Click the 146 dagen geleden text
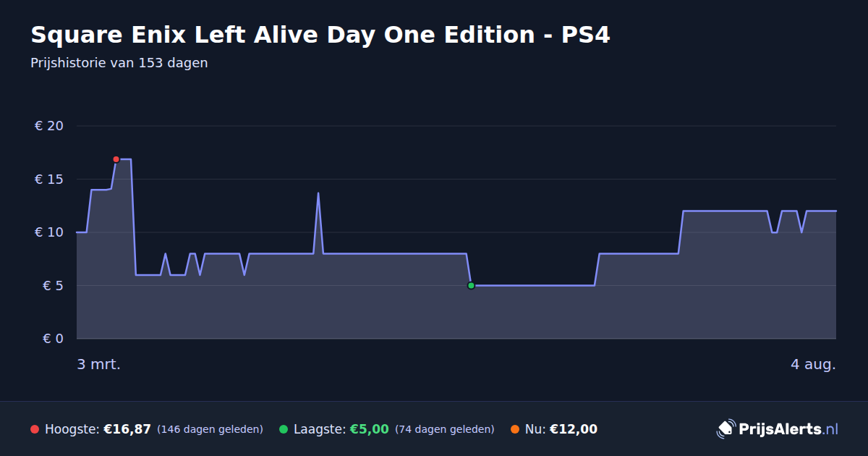The width and height of the screenshot is (868, 456). tap(210, 429)
